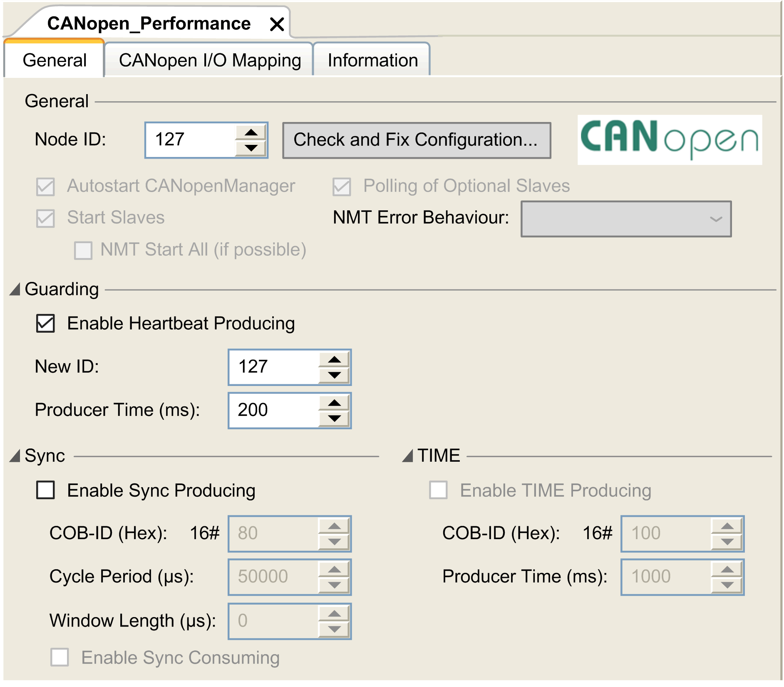Enable Sync Producing
The image size is (784, 687).
46,490
